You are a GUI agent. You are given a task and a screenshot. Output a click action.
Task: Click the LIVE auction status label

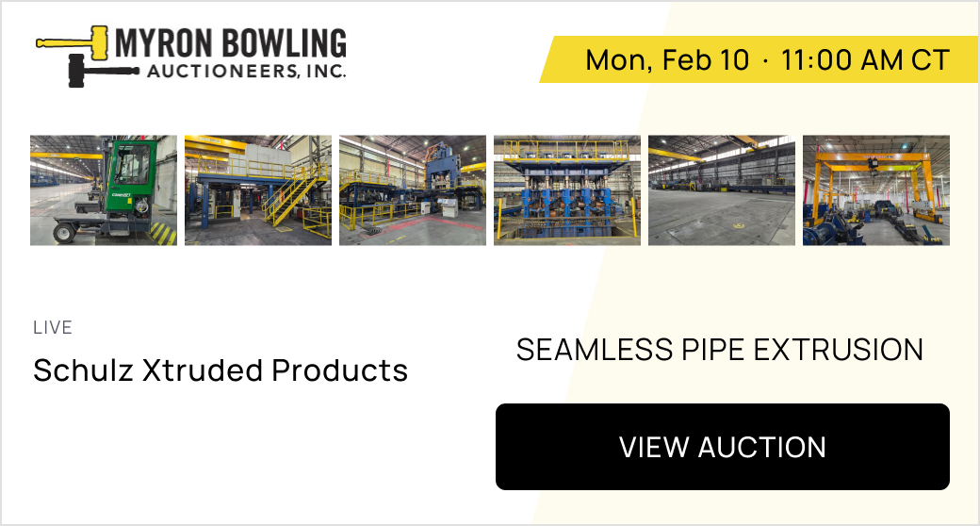(53, 328)
